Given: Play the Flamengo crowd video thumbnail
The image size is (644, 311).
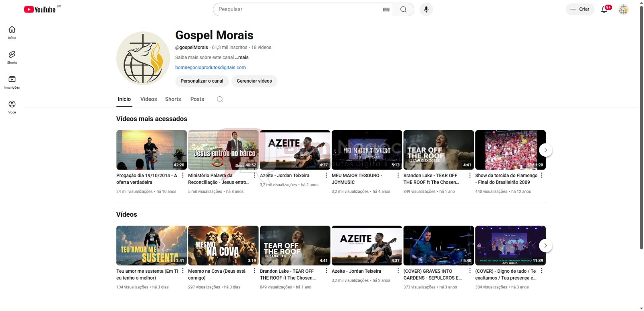Looking at the screenshot, I should (x=510, y=150).
